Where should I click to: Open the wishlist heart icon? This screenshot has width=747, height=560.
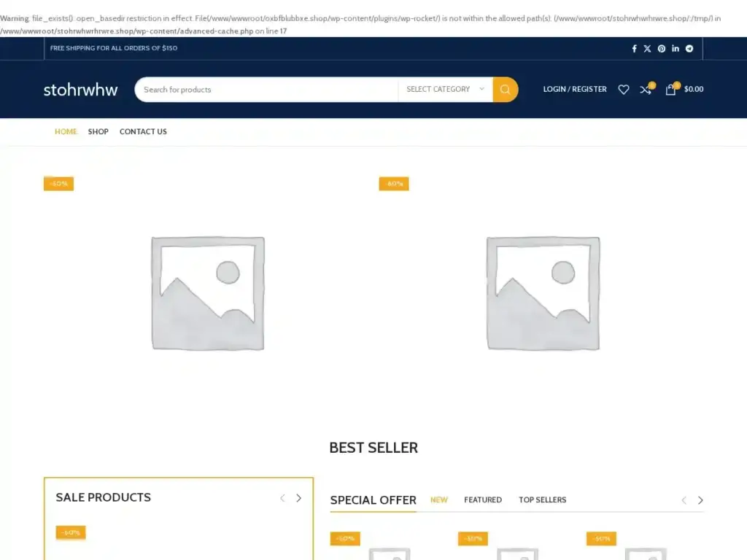coord(624,90)
